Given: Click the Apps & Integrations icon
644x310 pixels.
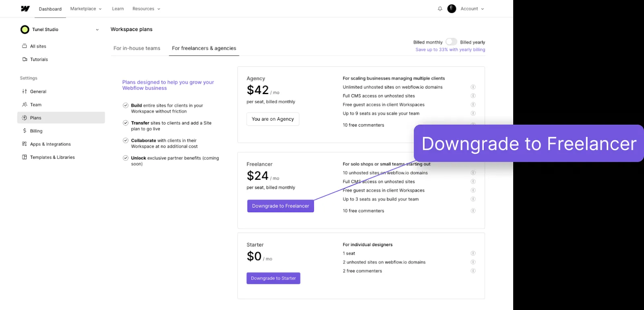Looking at the screenshot, I should coord(25,144).
